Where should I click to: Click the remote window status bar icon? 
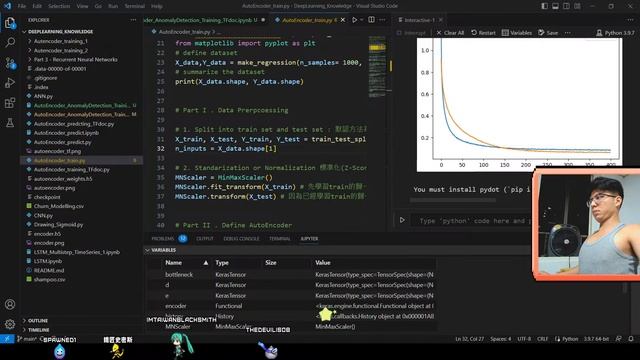tap(7, 339)
